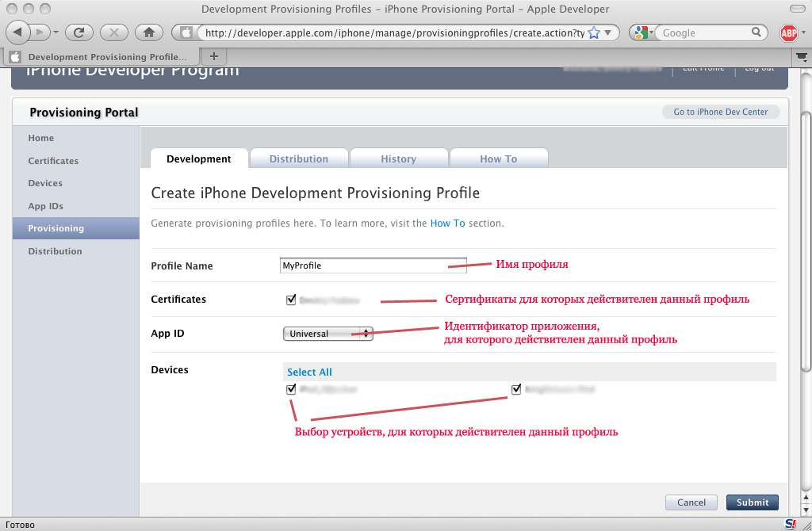The width and height of the screenshot is (812, 531).
Task: Click the Profile Name label
Action: click(182, 266)
